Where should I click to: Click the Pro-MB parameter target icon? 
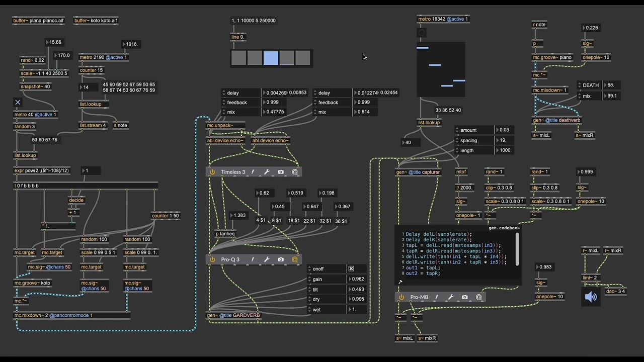(478, 297)
